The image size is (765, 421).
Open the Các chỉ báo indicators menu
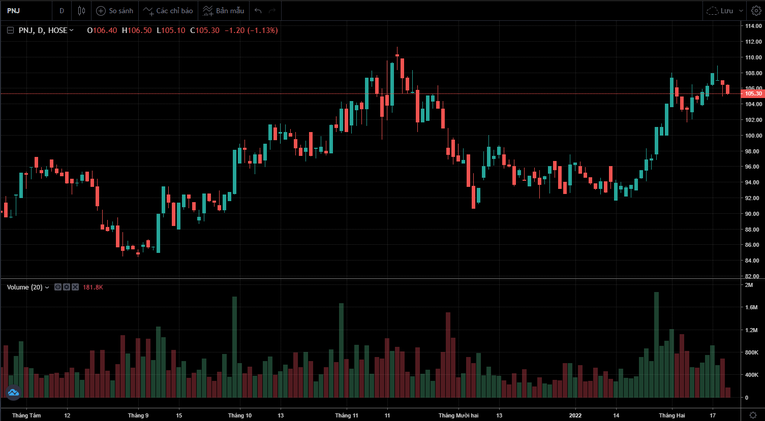(168, 11)
